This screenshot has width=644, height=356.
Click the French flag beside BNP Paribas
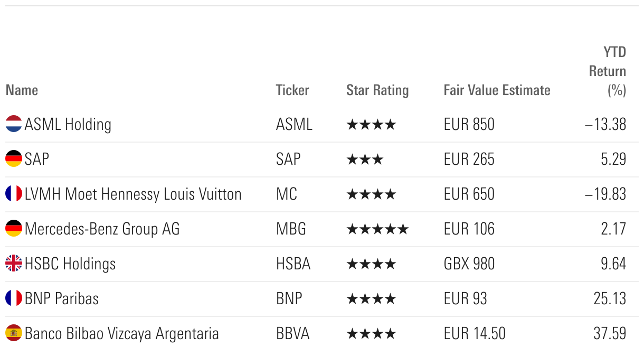14,298
